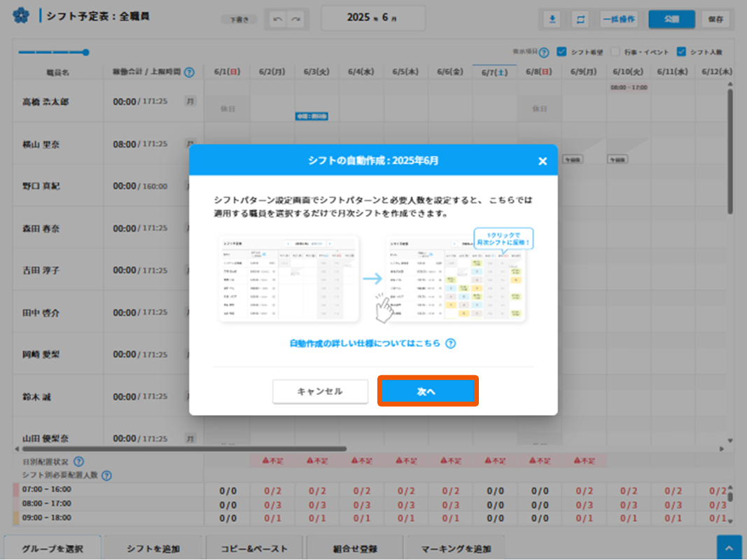Image resolution: width=747 pixels, height=560 pixels.
Task: Open help icon next to 表示項目
Action: [x=544, y=52]
